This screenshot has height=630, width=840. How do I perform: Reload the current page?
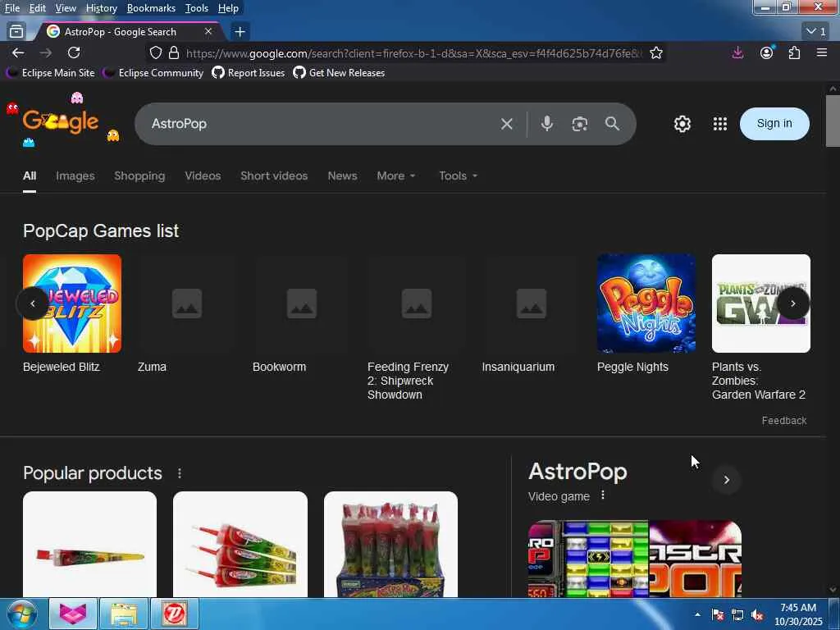pos(74,52)
